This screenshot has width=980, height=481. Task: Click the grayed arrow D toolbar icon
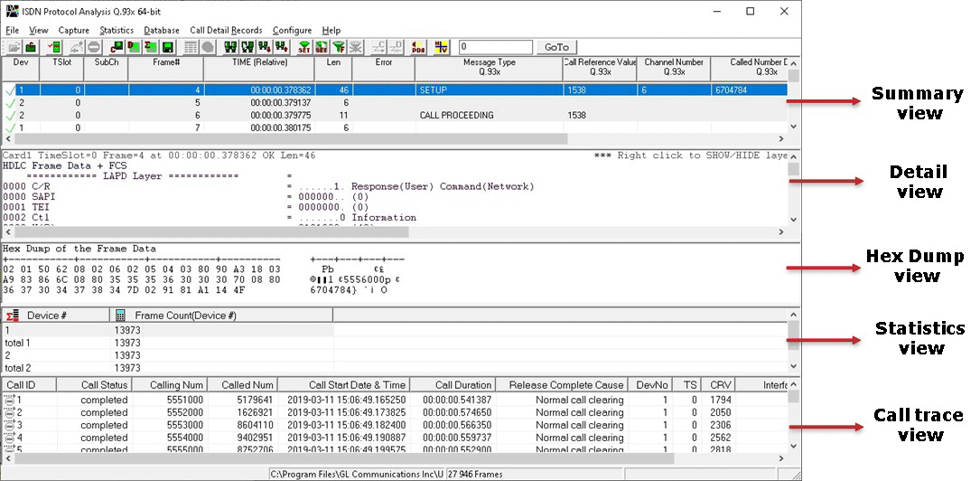click(396, 48)
